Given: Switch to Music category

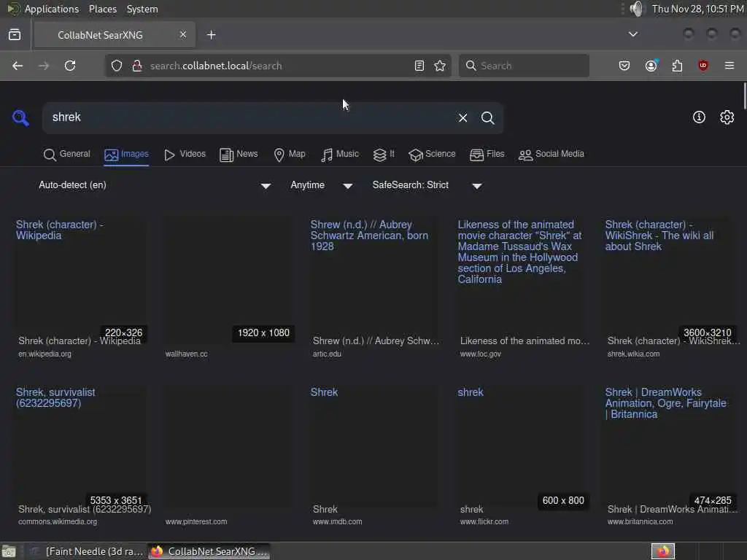Looking at the screenshot, I should tap(340, 155).
